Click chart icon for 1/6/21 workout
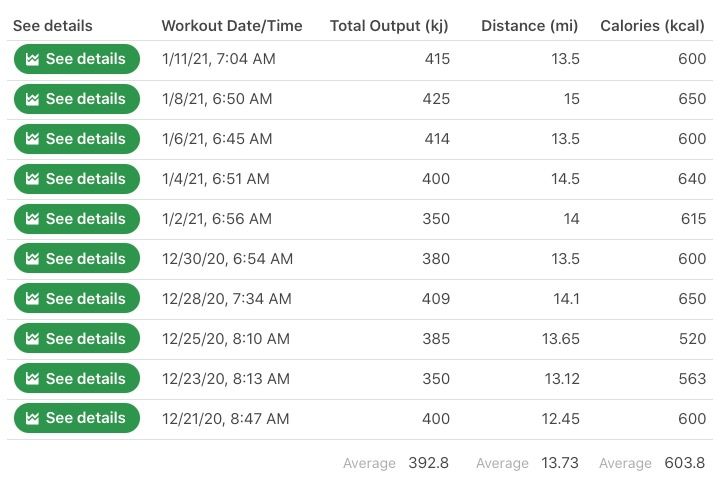This screenshot has width=725, height=485. tap(32, 139)
